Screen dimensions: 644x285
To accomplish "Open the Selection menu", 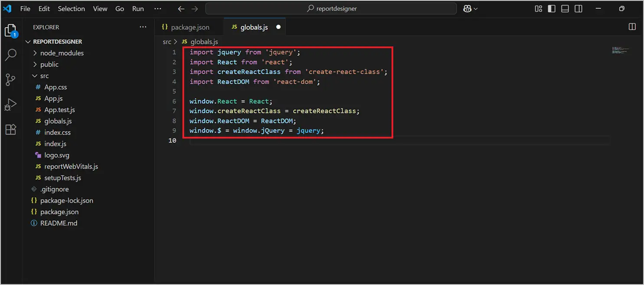I will click(72, 9).
